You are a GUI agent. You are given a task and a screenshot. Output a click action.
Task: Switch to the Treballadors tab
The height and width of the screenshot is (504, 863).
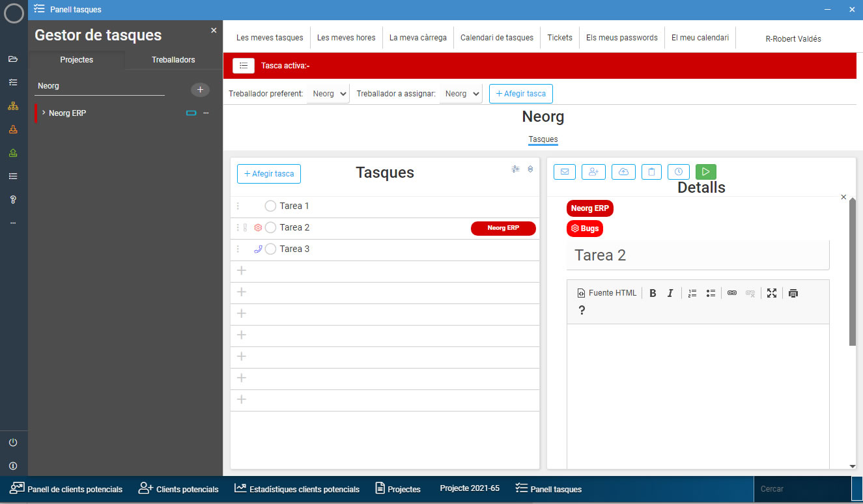click(173, 60)
